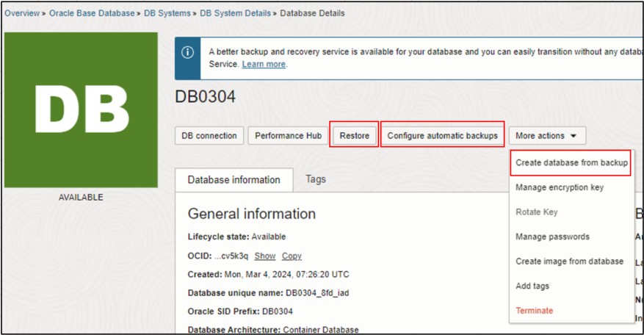Click Database Architecture: Container Database
Viewport: 644px width, 335px height.
(273, 330)
